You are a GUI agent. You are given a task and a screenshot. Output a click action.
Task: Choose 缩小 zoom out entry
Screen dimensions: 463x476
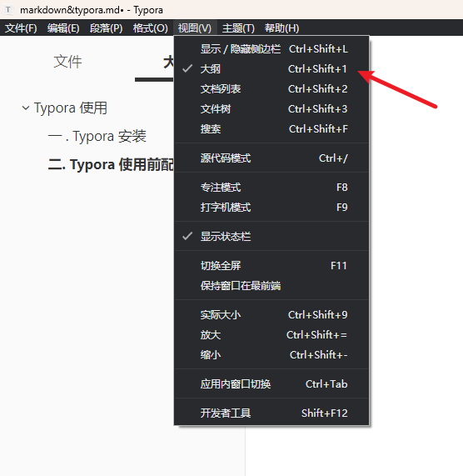271,355
